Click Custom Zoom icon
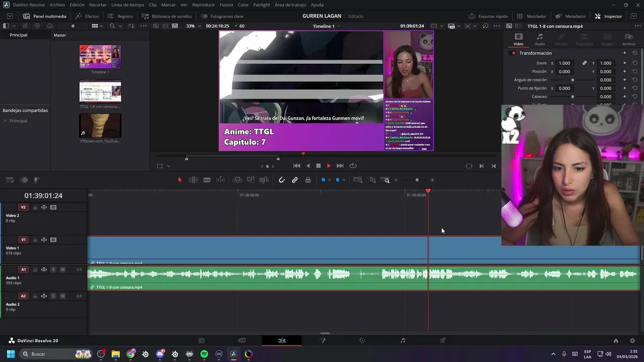The width and height of the screenshot is (644, 362). pos(385,180)
